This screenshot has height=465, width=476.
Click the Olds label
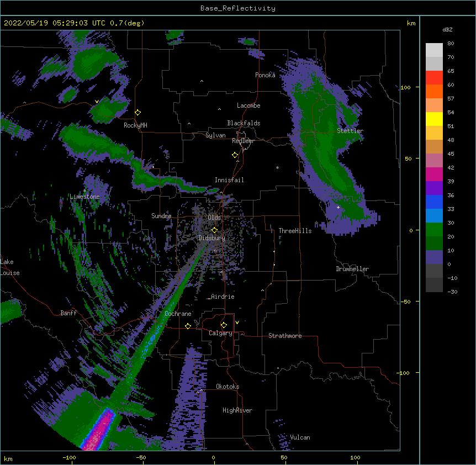click(x=214, y=218)
